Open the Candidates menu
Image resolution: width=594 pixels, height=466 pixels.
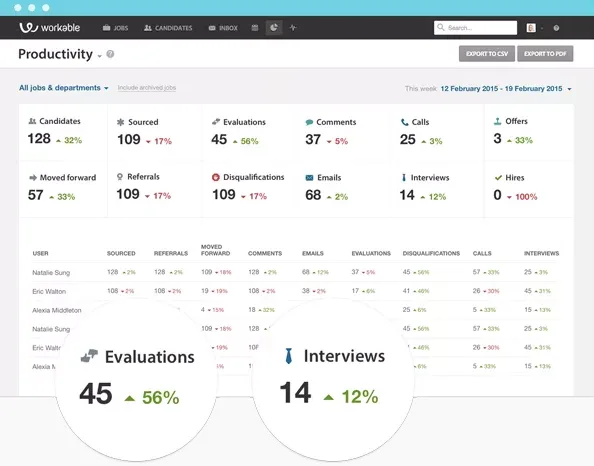[x=168, y=28]
